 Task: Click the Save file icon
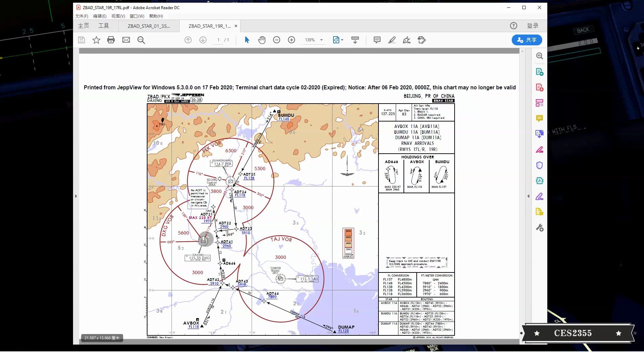pyautogui.click(x=82, y=40)
